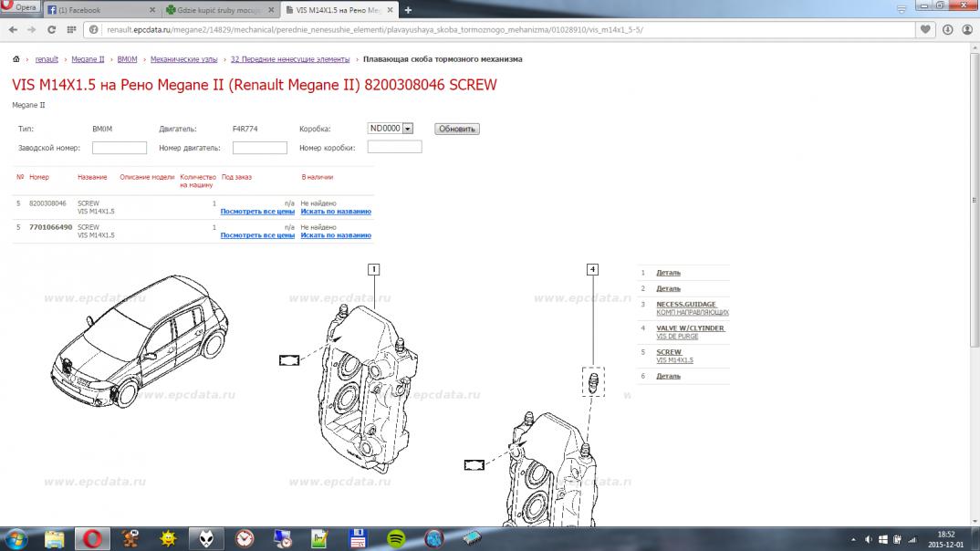The height and width of the screenshot is (551, 980).
Task: Click the Opera icon in the taskbar
Action: [x=92, y=538]
